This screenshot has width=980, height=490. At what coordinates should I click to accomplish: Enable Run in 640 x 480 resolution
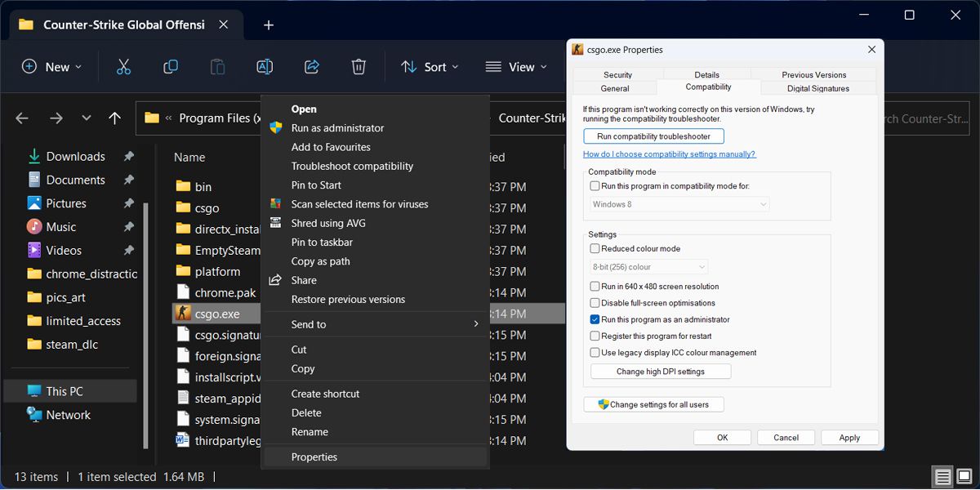(595, 287)
